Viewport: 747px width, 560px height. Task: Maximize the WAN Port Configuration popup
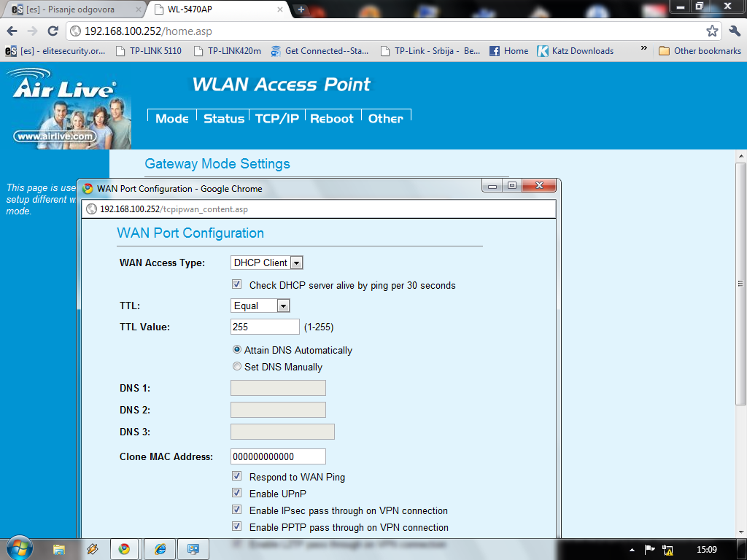[x=512, y=186]
